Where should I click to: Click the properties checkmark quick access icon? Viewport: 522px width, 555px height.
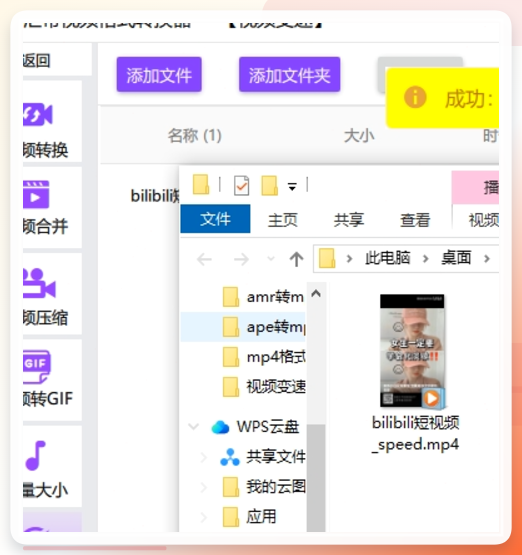pos(241,185)
